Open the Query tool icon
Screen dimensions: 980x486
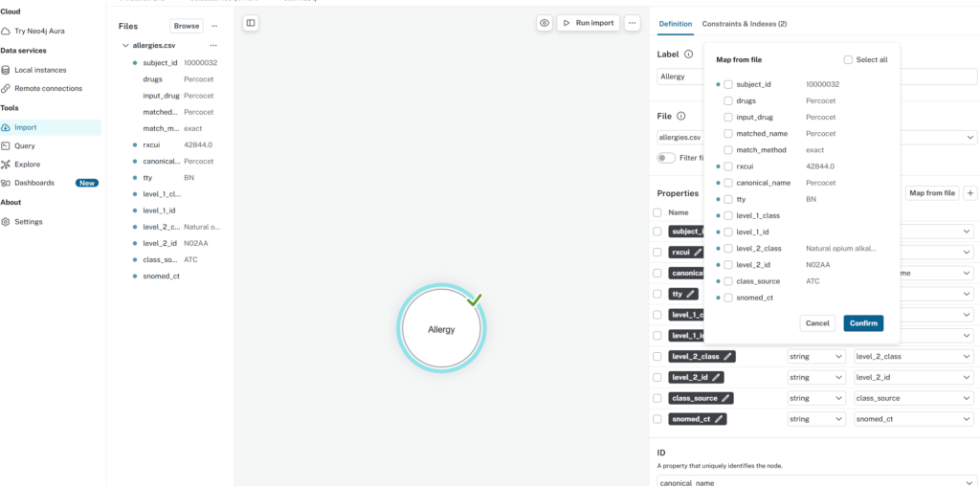click(7, 145)
